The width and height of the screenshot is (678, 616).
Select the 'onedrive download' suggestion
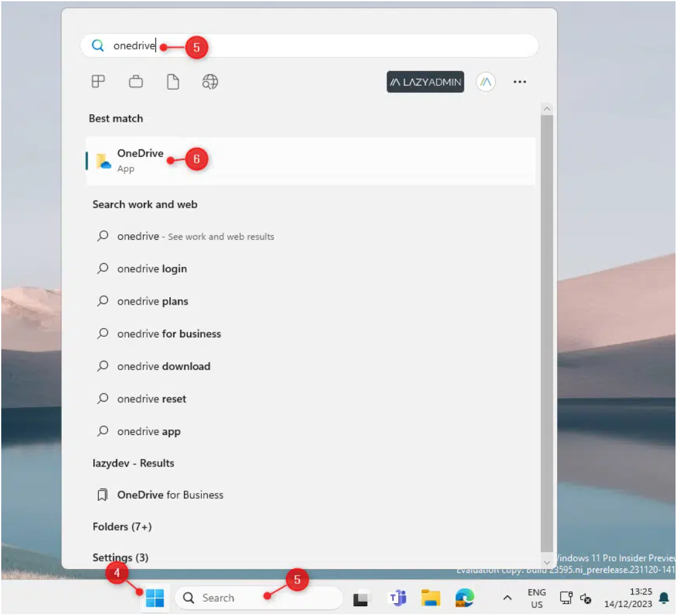coord(164,366)
